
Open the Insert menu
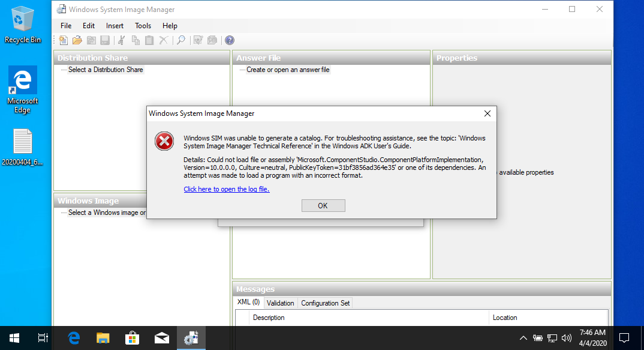(x=115, y=25)
